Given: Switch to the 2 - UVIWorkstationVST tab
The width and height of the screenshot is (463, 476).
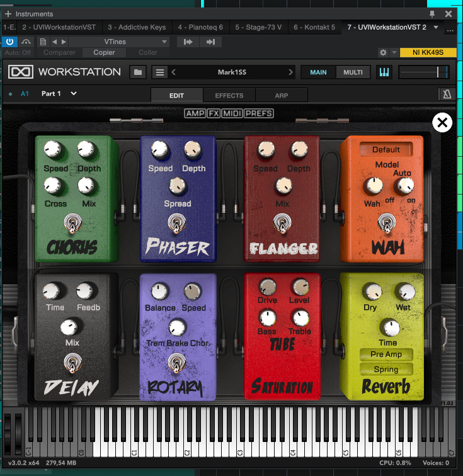Looking at the screenshot, I should (59, 27).
